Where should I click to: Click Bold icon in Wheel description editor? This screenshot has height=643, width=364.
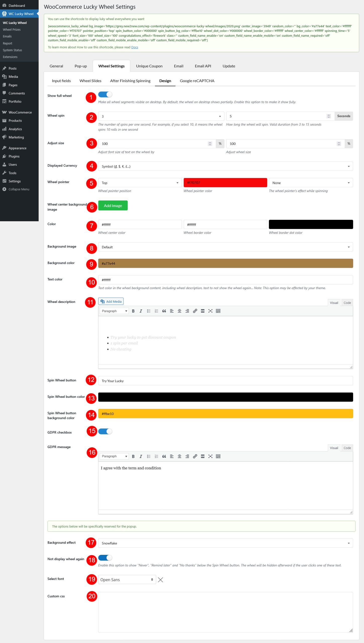tap(133, 311)
